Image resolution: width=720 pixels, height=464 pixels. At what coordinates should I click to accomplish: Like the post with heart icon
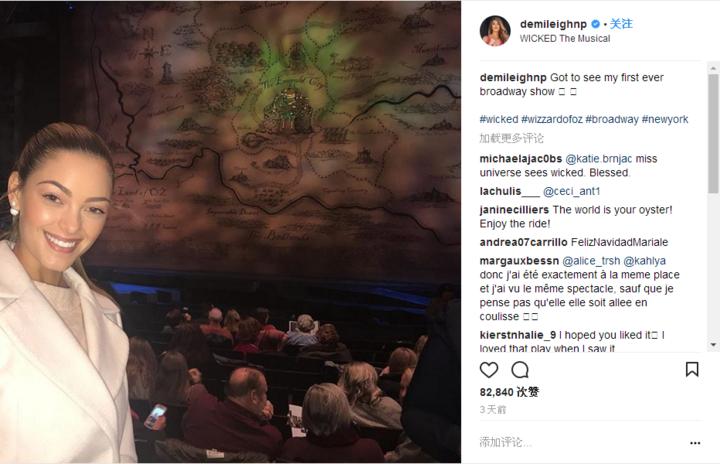[489, 369]
